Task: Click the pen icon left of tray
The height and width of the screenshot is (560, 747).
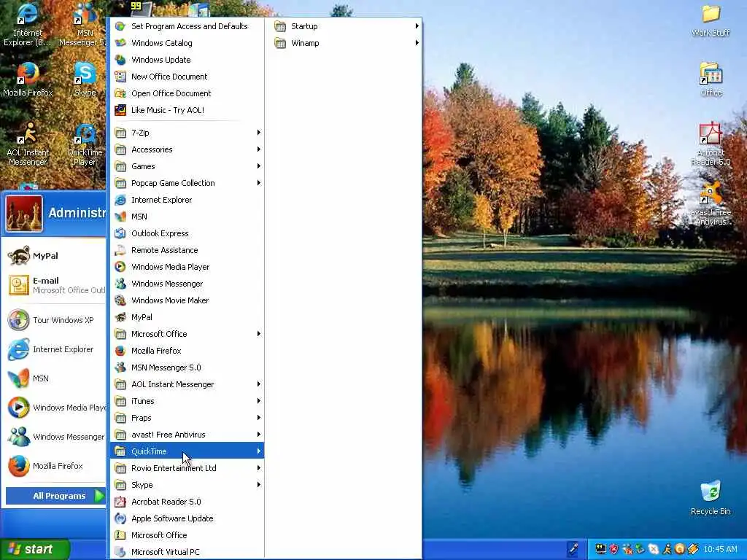Action: pyautogui.click(x=573, y=549)
